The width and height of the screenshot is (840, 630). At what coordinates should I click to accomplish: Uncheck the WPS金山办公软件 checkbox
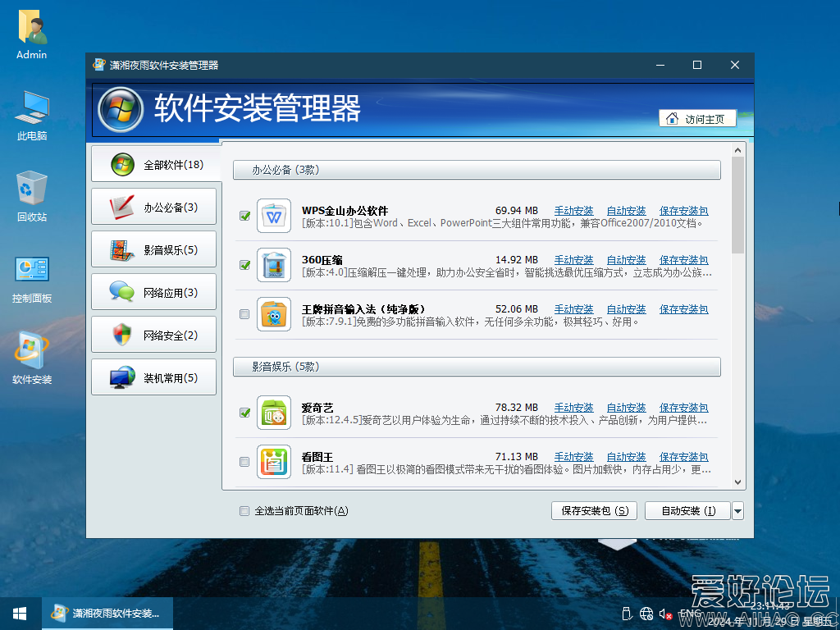[244, 216]
